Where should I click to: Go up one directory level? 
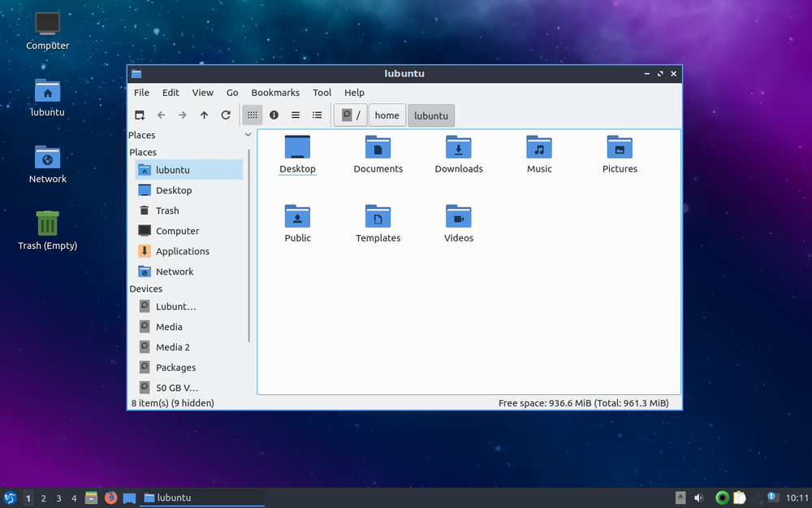pos(204,115)
